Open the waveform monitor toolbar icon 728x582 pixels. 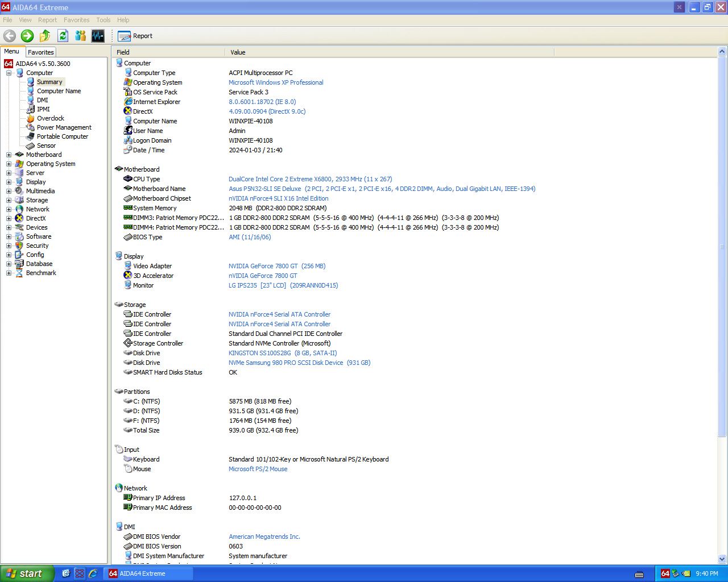pos(98,36)
